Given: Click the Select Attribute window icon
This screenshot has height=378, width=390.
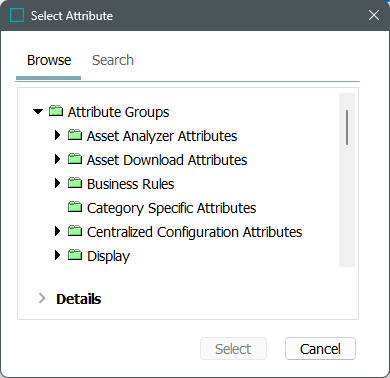Looking at the screenshot, I should point(17,15).
